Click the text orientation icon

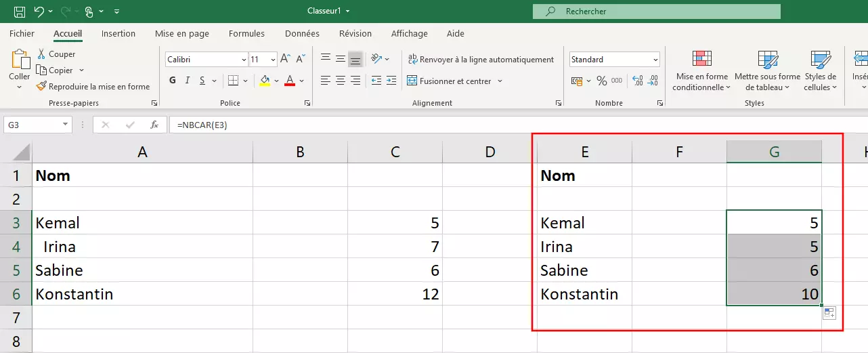coord(377,59)
